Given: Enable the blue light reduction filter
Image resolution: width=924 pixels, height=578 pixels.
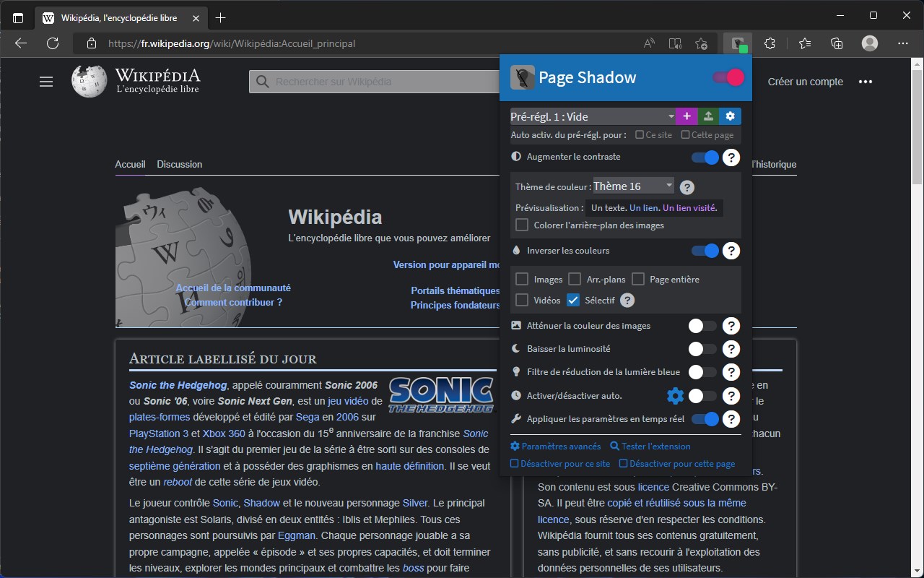Looking at the screenshot, I should pos(702,373).
